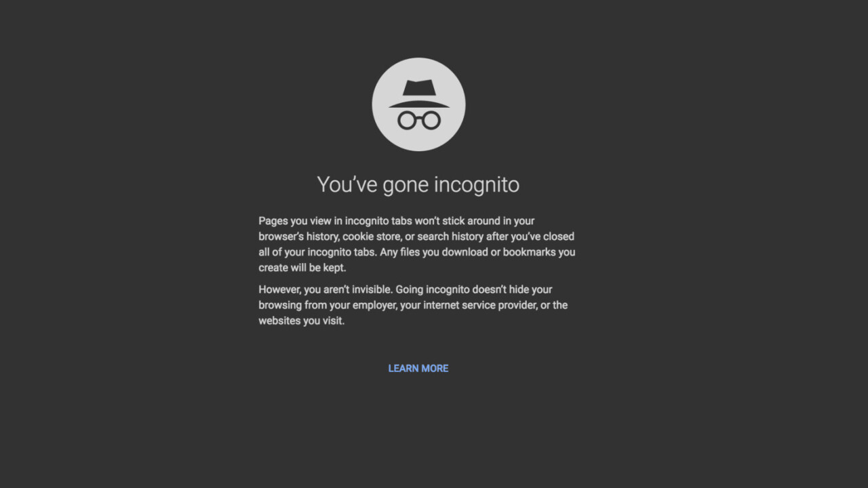Click the phrase "search history" in the text

[x=450, y=237]
